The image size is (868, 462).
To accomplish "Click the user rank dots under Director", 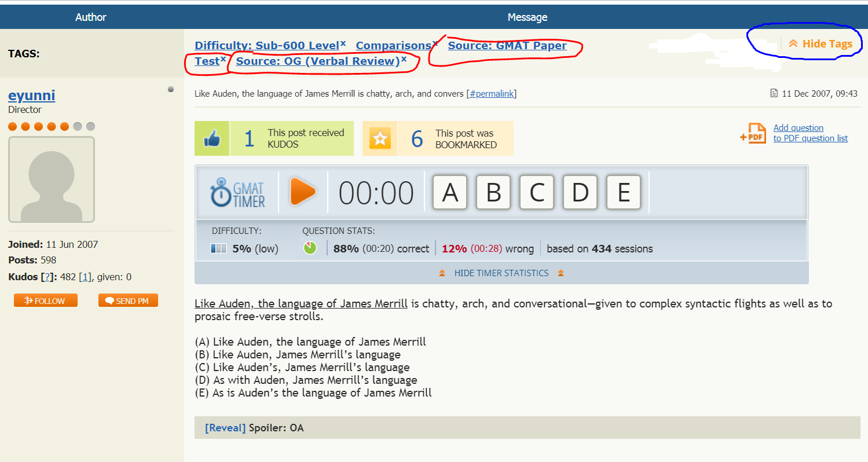I will point(52,126).
